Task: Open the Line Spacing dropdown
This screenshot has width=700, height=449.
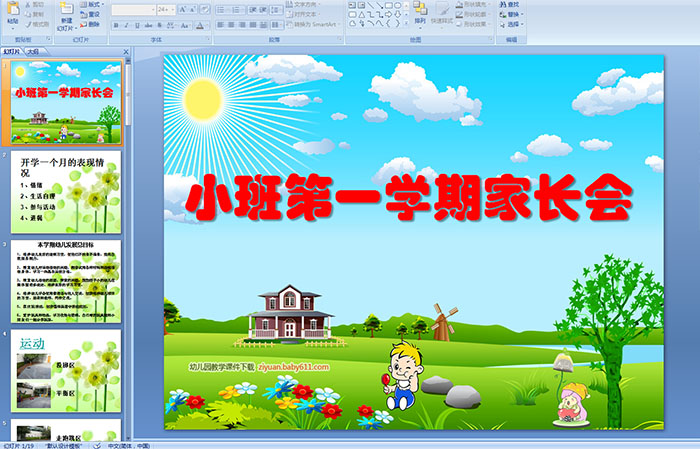Action: coord(276,10)
